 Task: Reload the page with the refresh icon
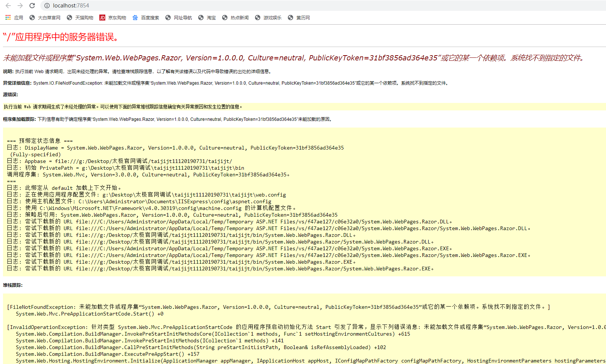point(32,6)
